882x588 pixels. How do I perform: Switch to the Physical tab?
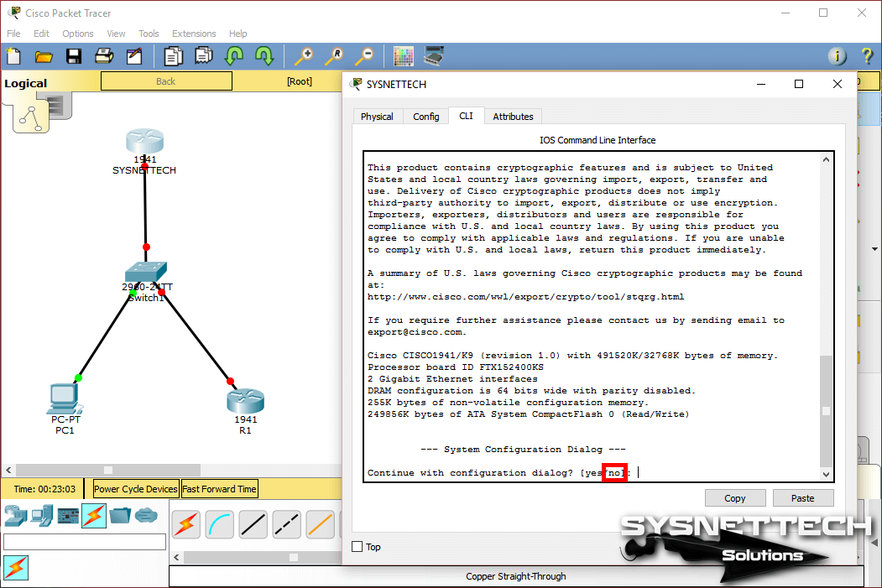click(x=377, y=117)
